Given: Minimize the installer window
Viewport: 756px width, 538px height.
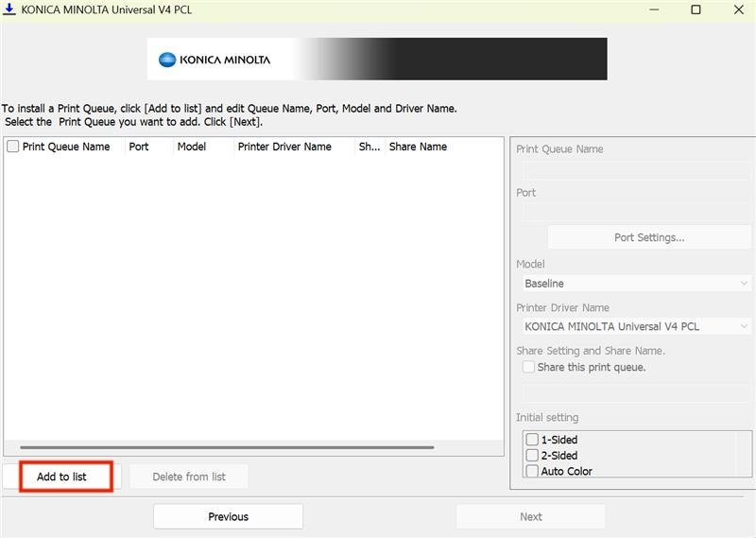Looking at the screenshot, I should 654,9.
